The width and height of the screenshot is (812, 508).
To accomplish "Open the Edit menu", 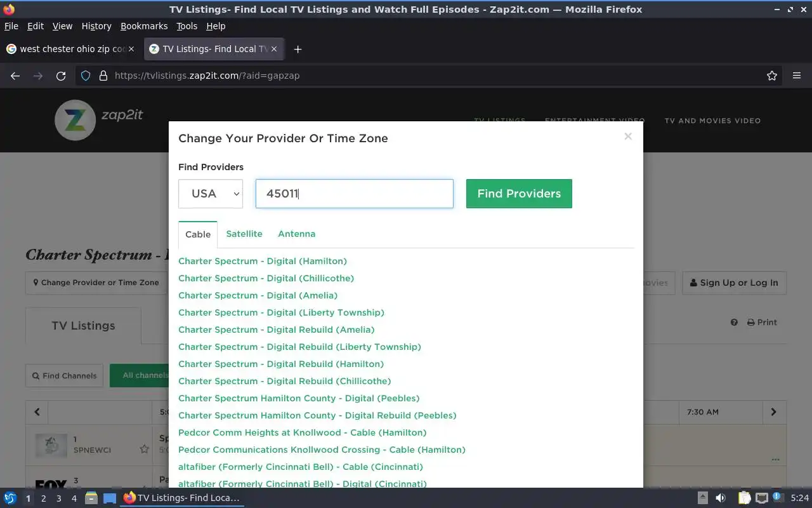I will tap(36, 26).
